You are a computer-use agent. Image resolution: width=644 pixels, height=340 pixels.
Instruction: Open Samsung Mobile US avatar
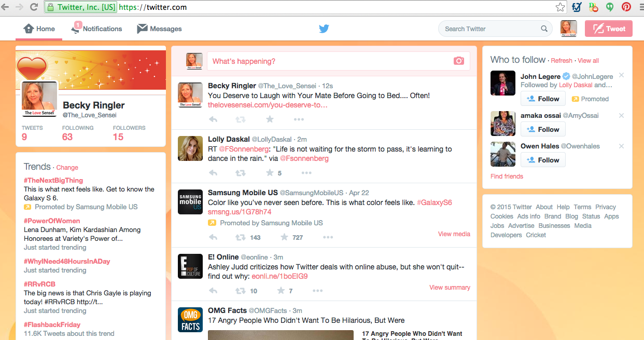[x=190, y=202]
